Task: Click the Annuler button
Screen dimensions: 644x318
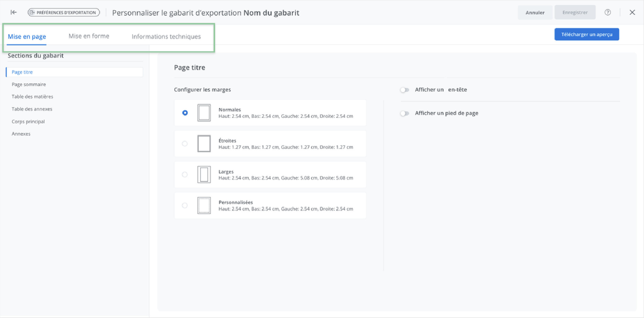Action: [x=535, y=12]
